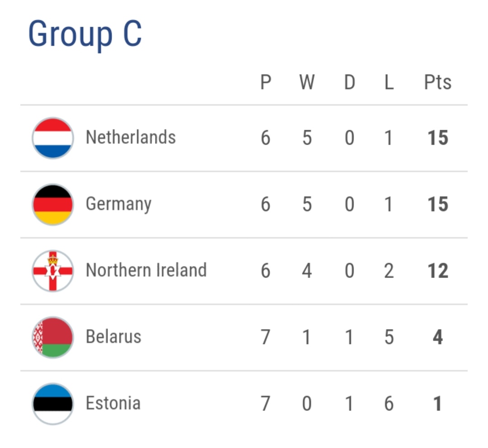Click the P column header
488x448 pixels.
(266, 83)
